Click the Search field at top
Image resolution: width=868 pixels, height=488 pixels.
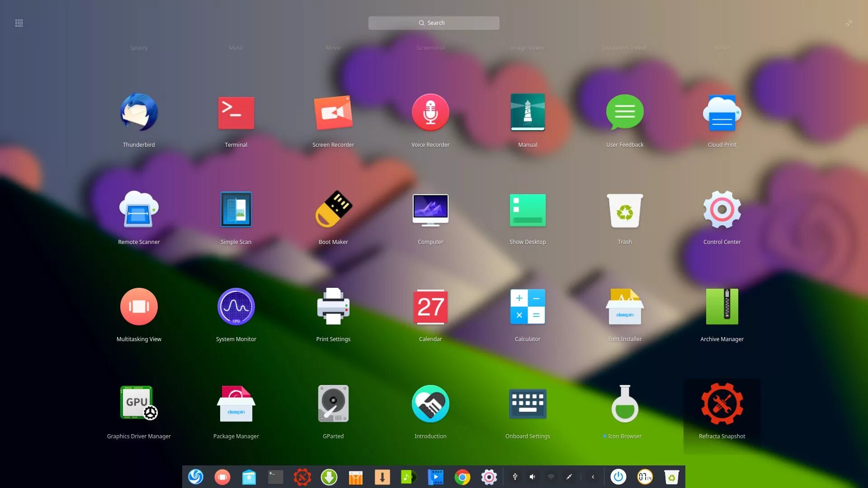(434, 23)
